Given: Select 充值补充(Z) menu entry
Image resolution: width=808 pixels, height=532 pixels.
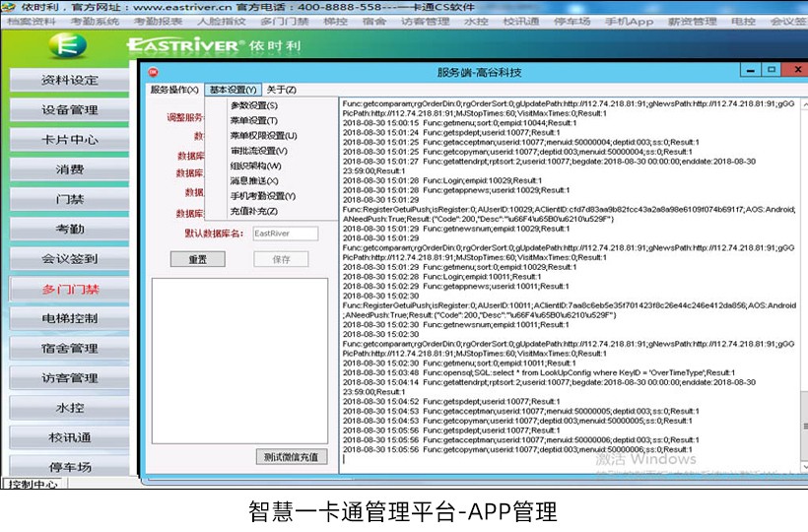Looking at the screenshot, I should (x=255, y=211).
